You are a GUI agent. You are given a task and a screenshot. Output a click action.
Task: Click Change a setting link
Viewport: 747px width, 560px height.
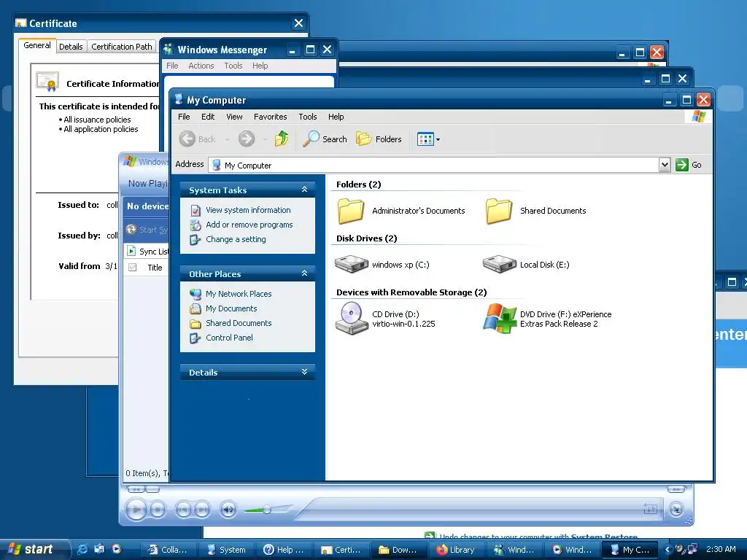pyautogui.click(x=236, y=239)
